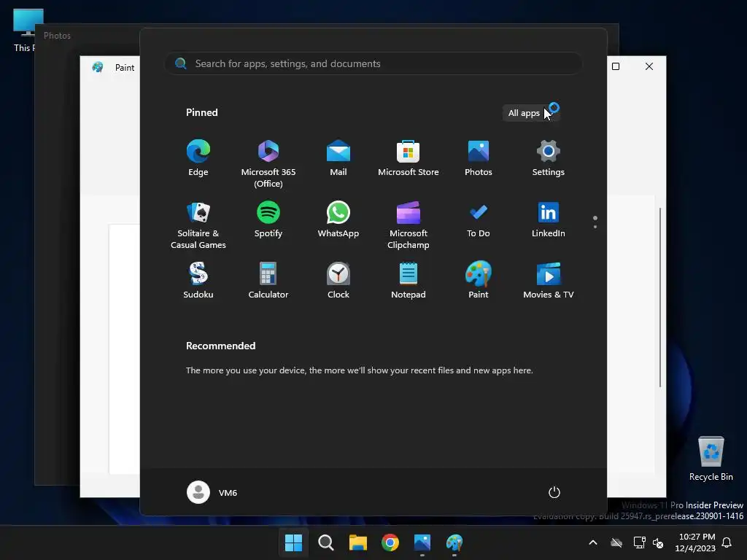Click the muted volume tray icon
This screenshot has height=560, width=747.
[658, 542]
